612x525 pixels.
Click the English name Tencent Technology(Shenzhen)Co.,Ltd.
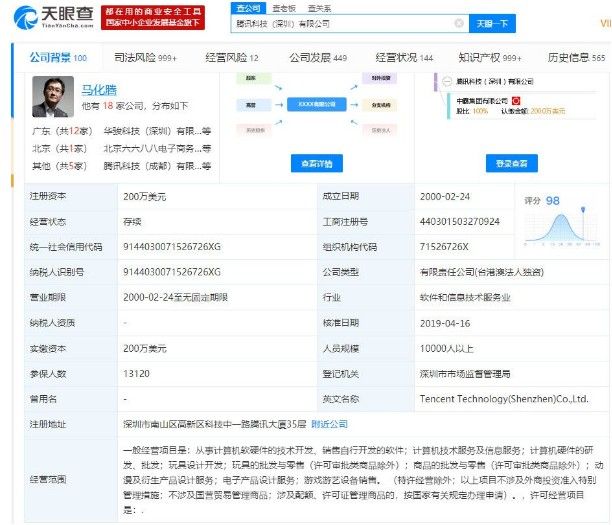point(504,399)
